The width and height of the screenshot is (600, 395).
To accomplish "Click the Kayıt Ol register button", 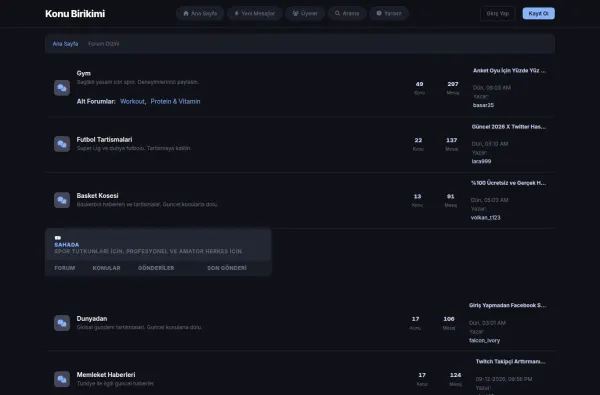I will tap(538, 13).
